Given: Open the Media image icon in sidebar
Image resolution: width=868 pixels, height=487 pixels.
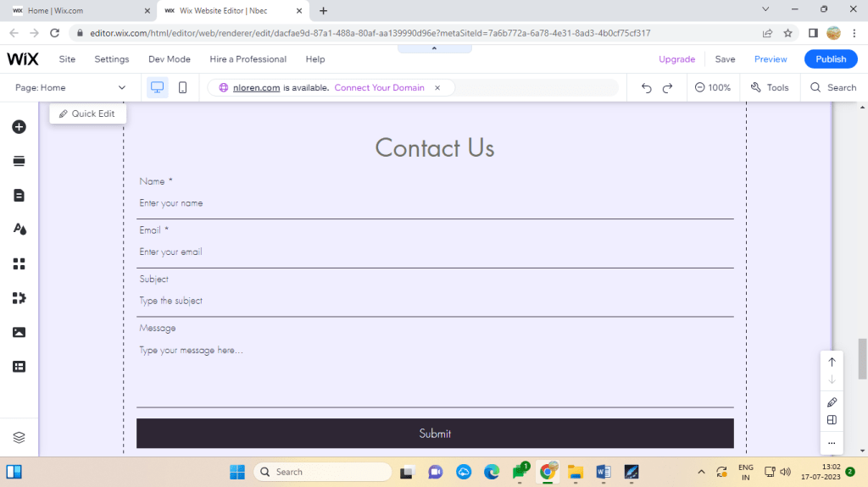Looking at the screenshot, I should pyautogui.click(x=19, y=332).
